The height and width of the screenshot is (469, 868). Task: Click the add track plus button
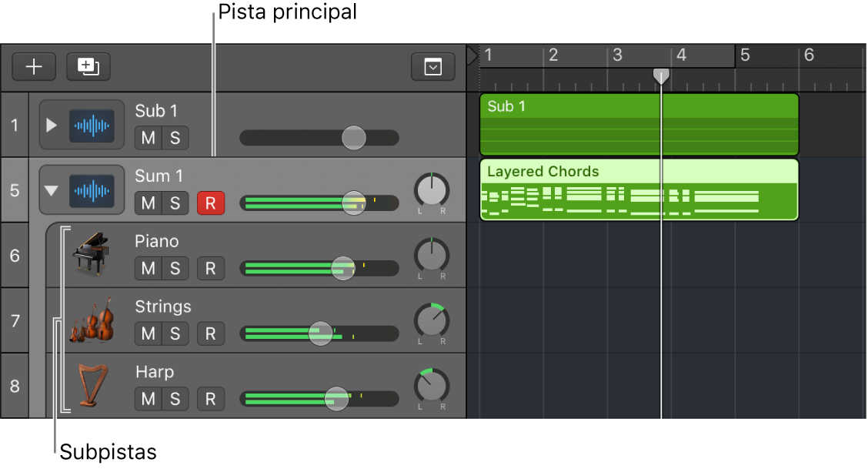34,67
